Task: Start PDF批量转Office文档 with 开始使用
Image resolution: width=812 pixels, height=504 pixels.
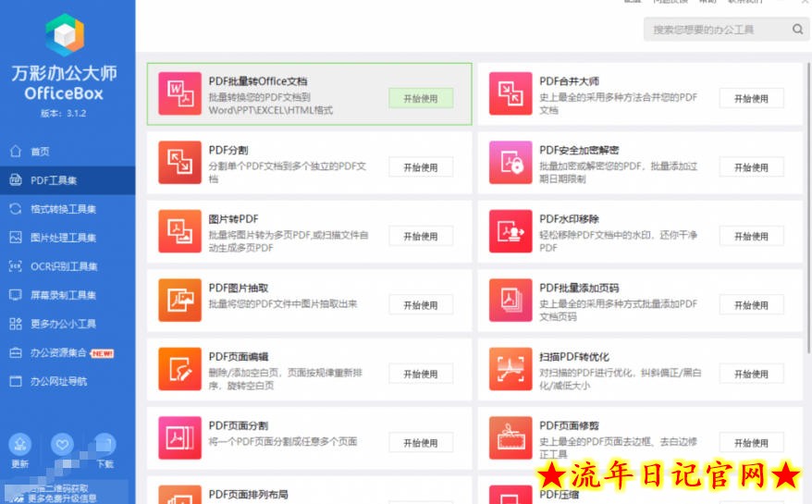Action: [x=421, y=98]
